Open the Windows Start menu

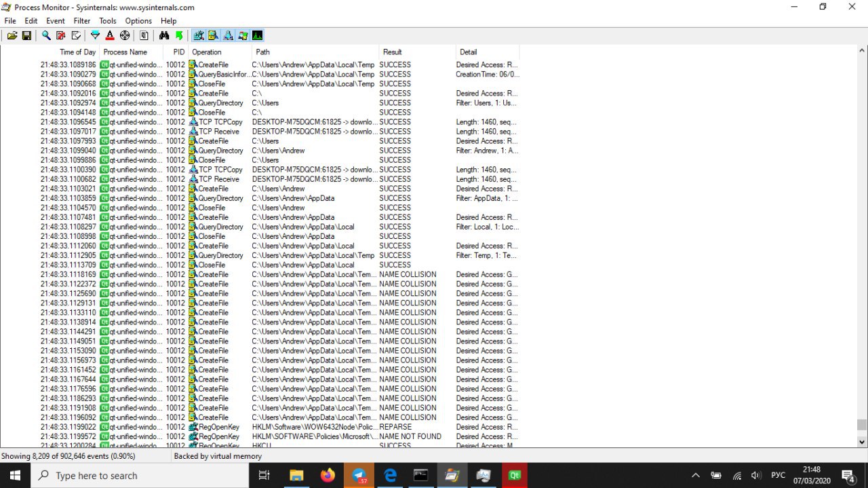click(x=15, y=476)
